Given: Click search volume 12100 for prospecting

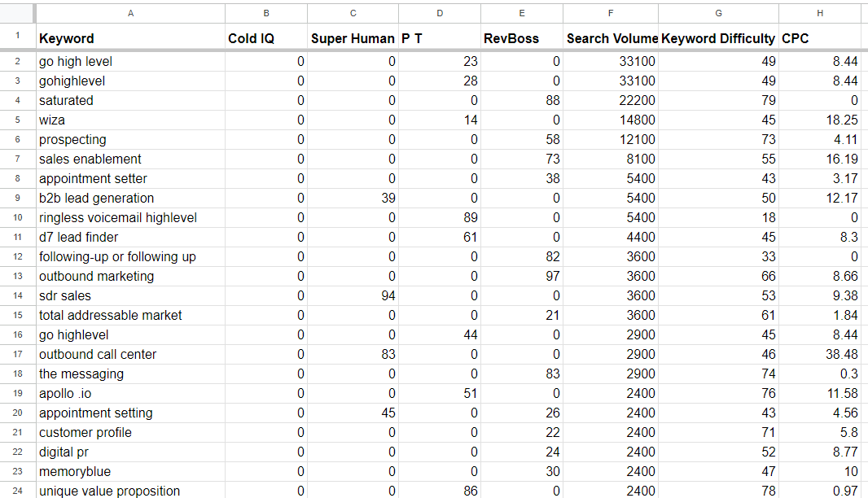Looking at the screenshot, I should (x=611, y=139).
